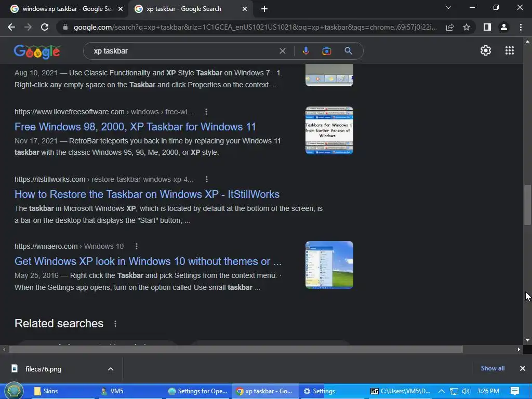The width and height of the screenshot is (532, 399).
Task: Click Show all downloads
Action: pyautogui.click(x=493, y=368)
